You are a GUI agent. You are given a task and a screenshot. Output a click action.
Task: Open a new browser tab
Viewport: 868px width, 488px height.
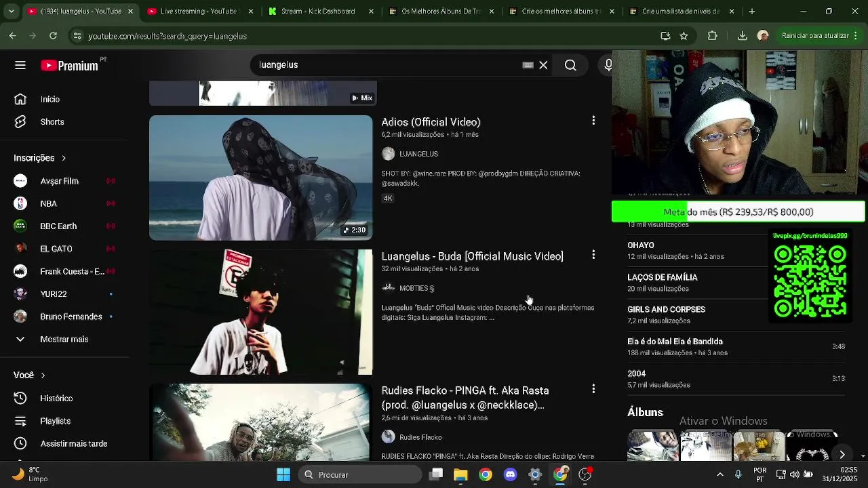click(x=751, y=12)
